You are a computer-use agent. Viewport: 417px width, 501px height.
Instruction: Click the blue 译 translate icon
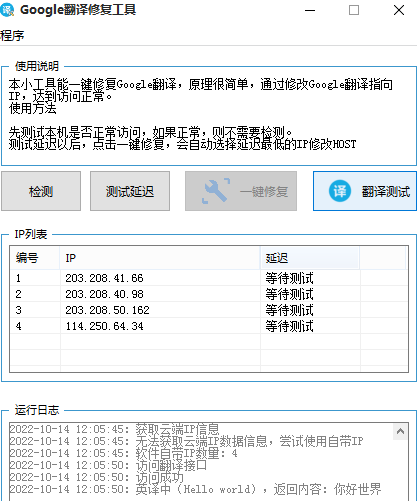[x=340, y=191]
